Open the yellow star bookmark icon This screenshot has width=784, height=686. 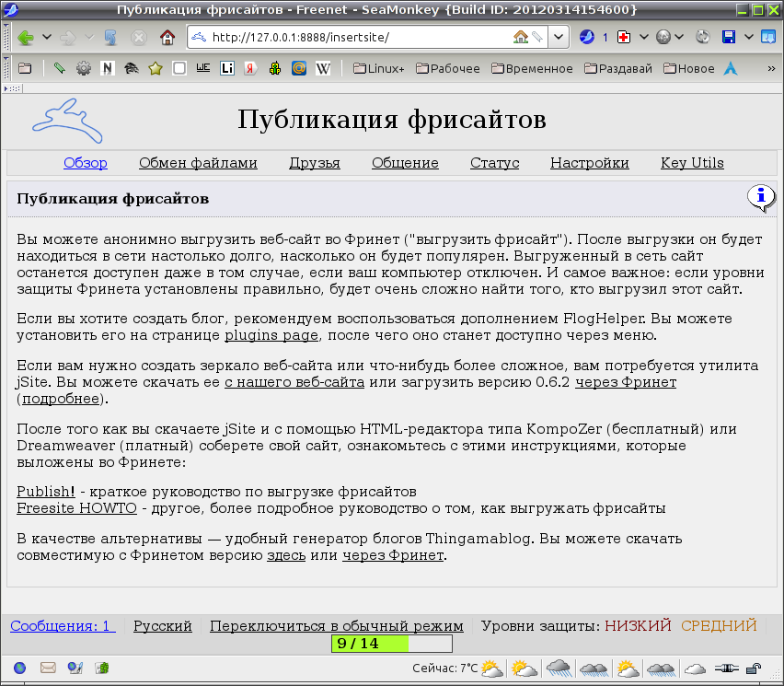pos(156,68)
